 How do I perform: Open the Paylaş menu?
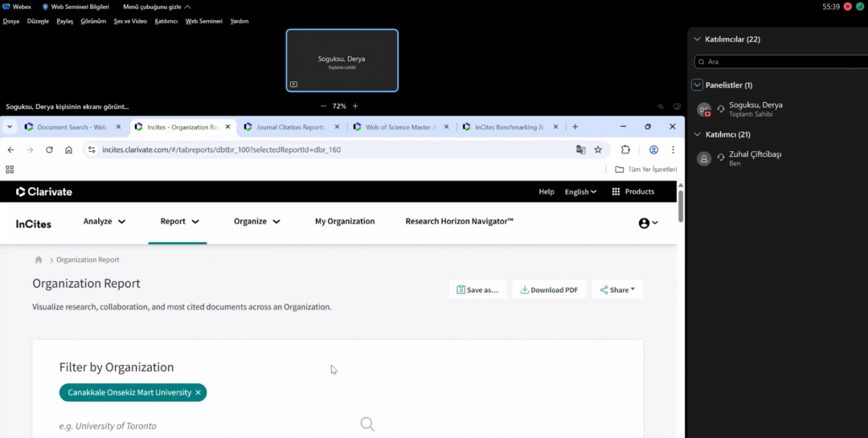point(65,21)
